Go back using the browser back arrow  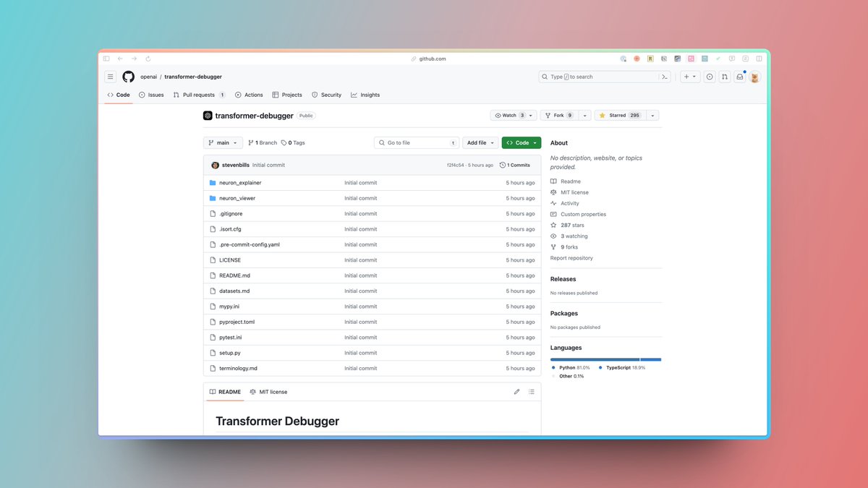pos(120,59)
